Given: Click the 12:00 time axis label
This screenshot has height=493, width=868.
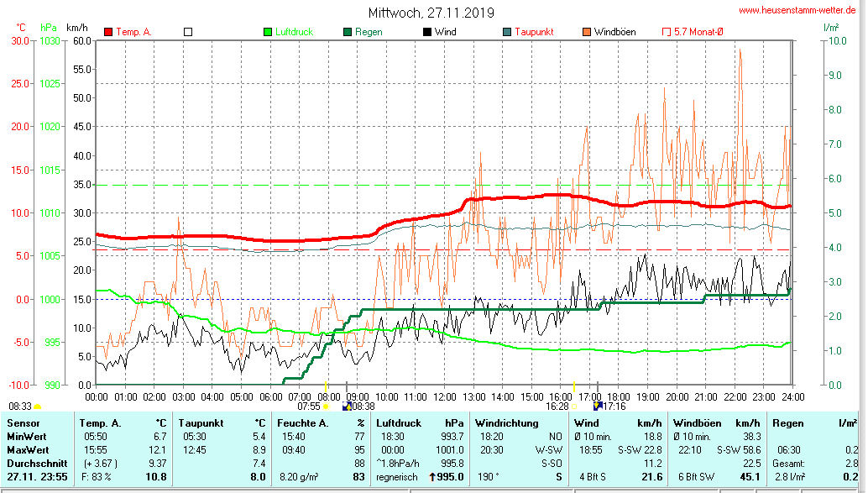Looking at the screenshot, I should click(x=443, y=396).
